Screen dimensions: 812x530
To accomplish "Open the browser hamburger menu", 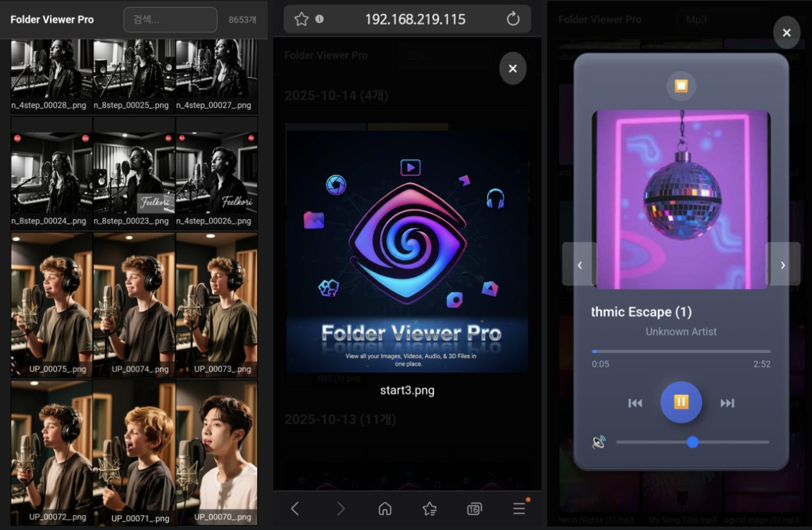I will coord(519,508).
